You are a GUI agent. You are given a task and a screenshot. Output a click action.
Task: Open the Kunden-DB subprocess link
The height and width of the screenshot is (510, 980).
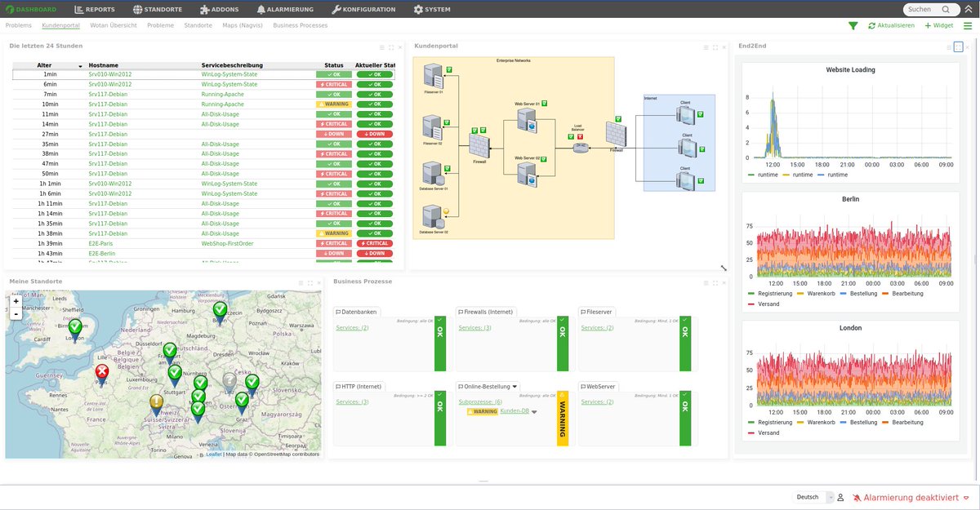(514, 411)
